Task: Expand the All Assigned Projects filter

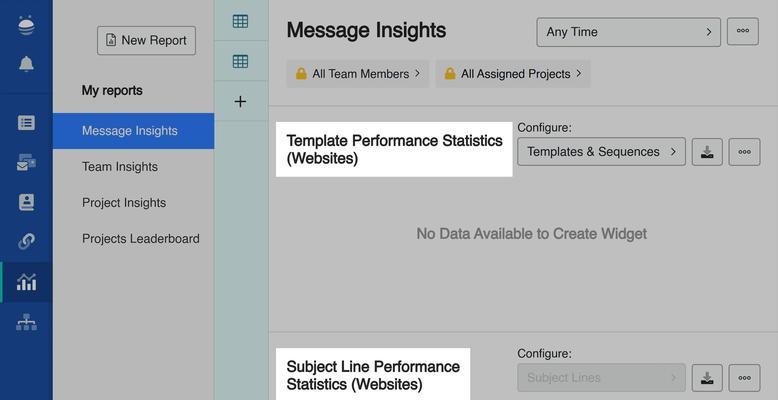Action: click(x=513, y=74)
